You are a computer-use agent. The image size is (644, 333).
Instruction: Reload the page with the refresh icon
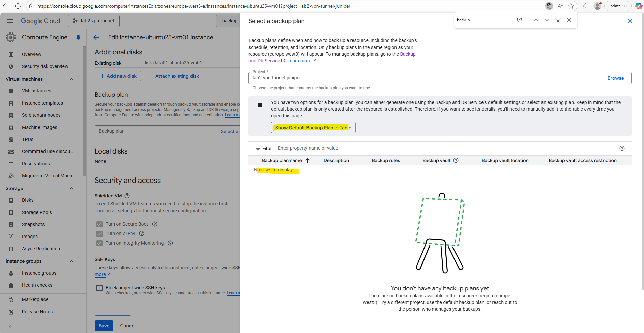click(x=18, y=6)
